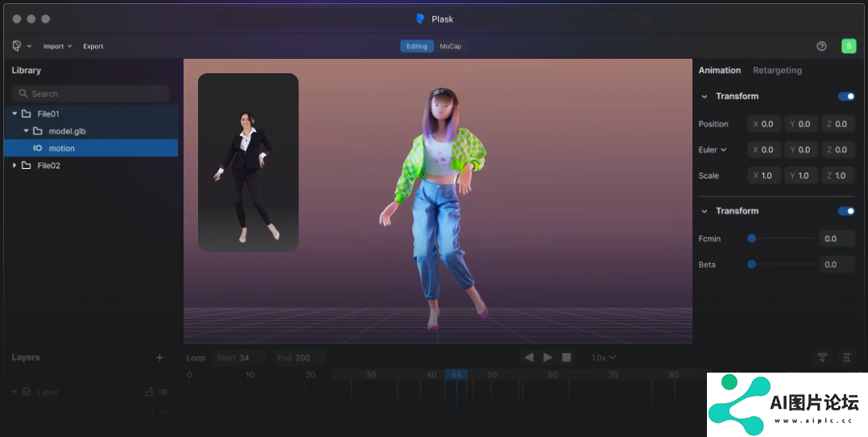
Task: Adjust the Fcmin slider handle
Action: point(751,238)
